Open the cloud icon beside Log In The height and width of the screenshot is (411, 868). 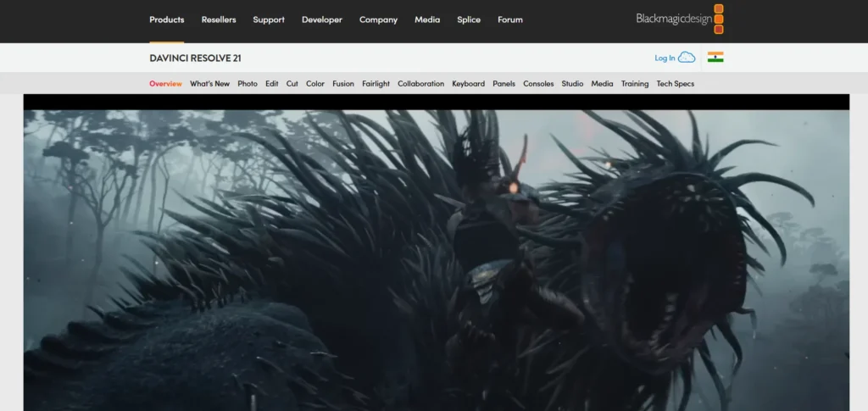687,58
